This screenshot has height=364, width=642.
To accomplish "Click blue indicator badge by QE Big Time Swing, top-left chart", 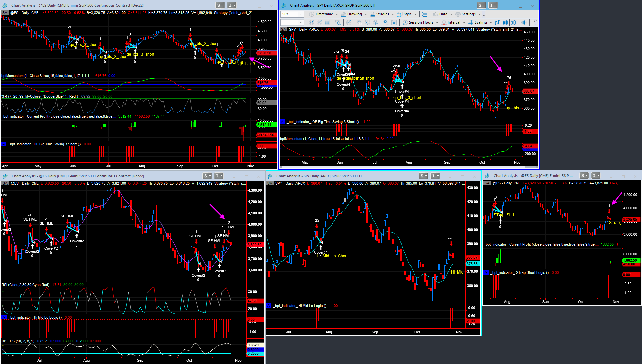I will (4, 144).
